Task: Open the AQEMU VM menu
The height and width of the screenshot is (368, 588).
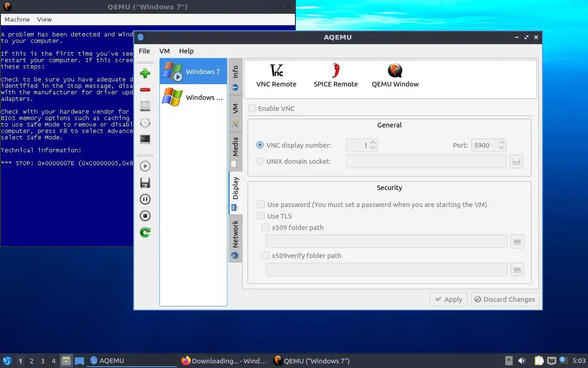Action: [x=164, y=51]
